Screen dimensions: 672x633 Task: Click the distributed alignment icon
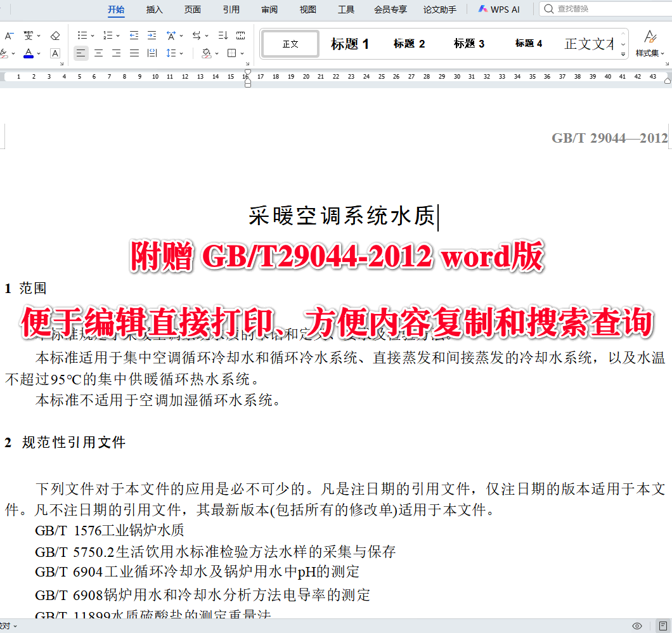point(152,53)
